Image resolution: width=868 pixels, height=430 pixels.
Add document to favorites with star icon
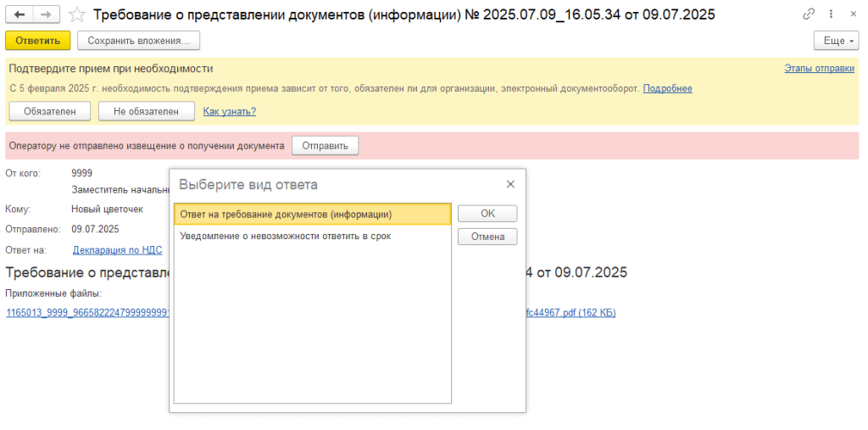76,14
